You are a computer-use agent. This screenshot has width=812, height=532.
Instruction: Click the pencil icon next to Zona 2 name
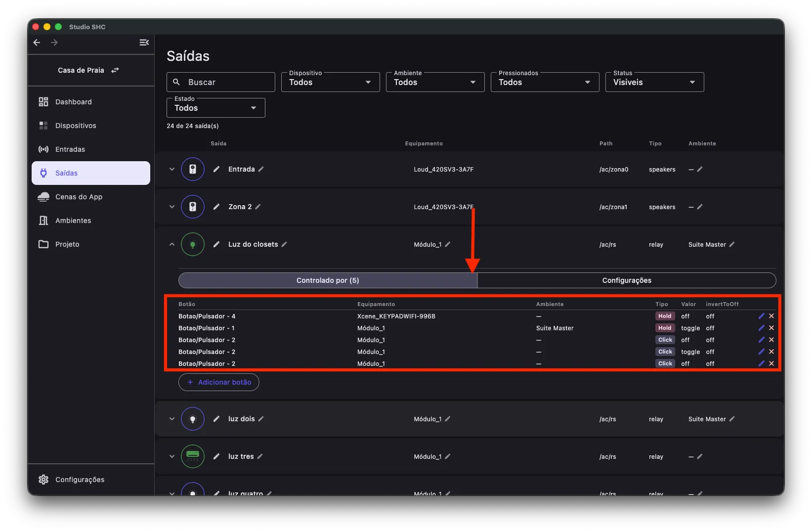[258, 207]
